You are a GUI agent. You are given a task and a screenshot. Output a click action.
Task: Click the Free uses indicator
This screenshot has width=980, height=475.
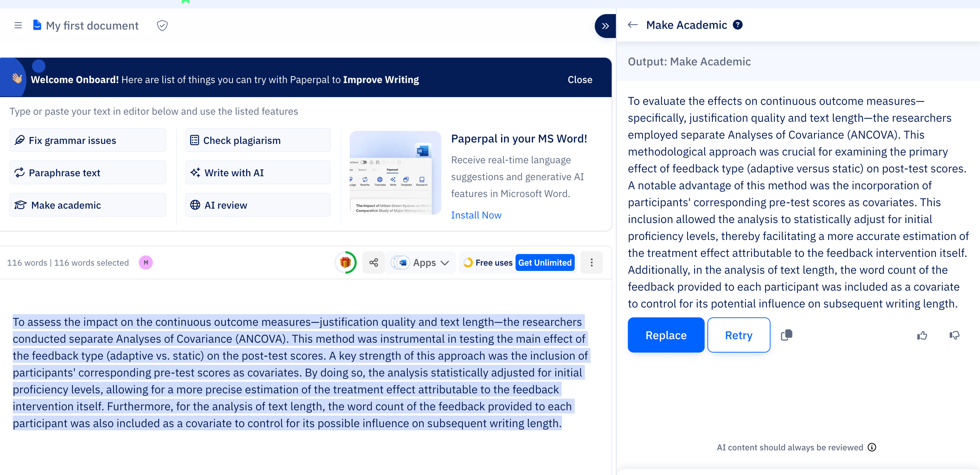click(x=488, y=262)
